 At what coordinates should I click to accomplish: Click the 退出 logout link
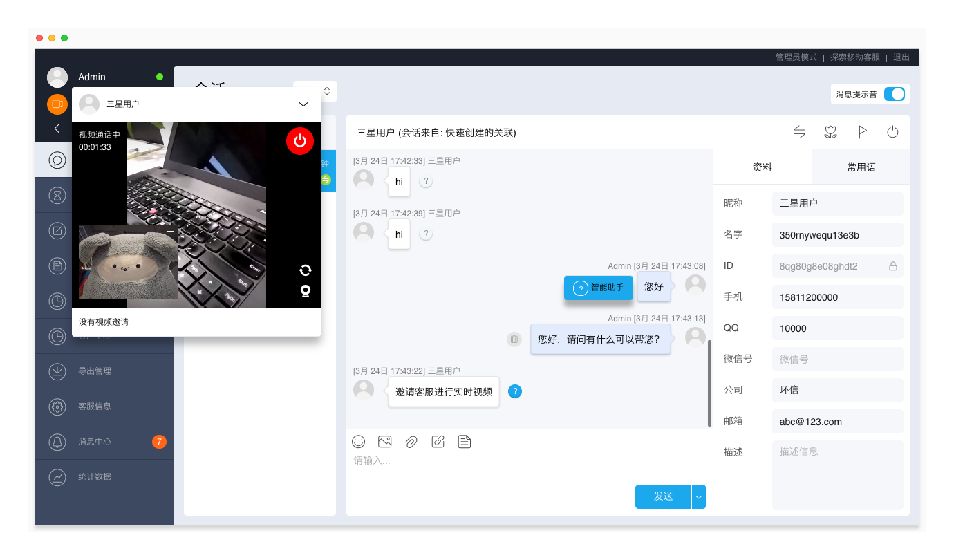901,57
